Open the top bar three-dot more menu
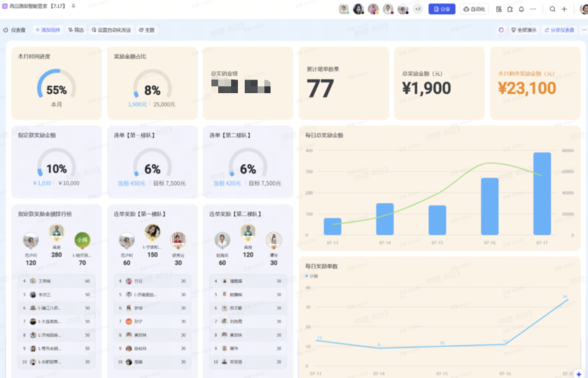The height and width of the screenshot is (378, 588). click(x=533, y=9)
